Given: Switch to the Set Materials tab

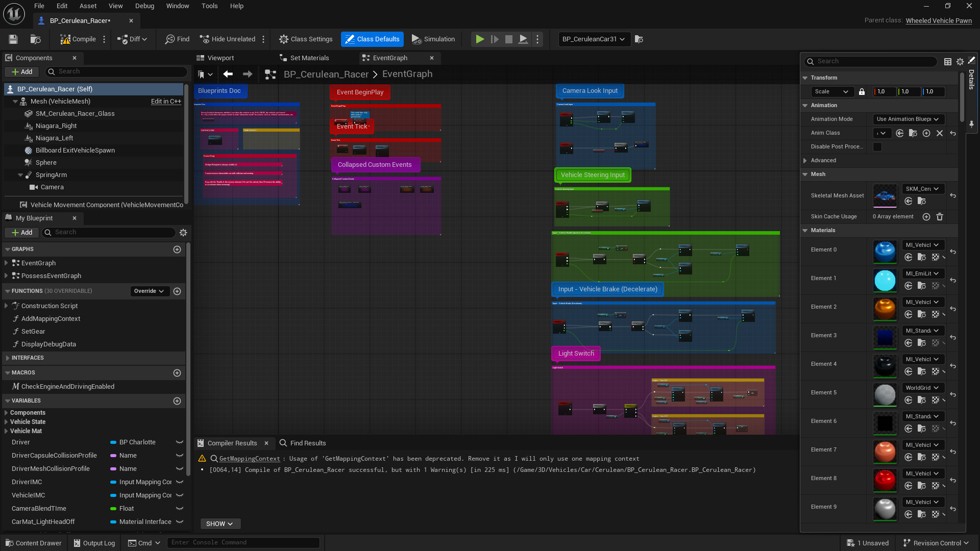Looking at the screenshot, I should 309,58.
